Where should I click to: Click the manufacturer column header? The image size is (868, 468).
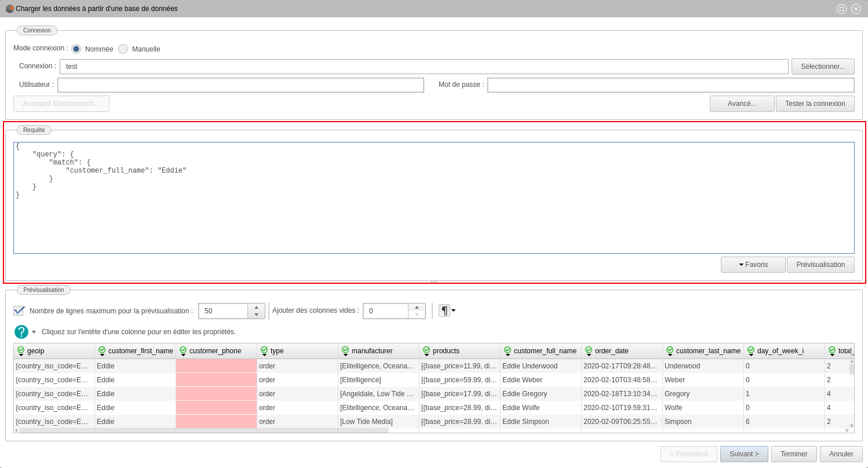click(379, 351)
